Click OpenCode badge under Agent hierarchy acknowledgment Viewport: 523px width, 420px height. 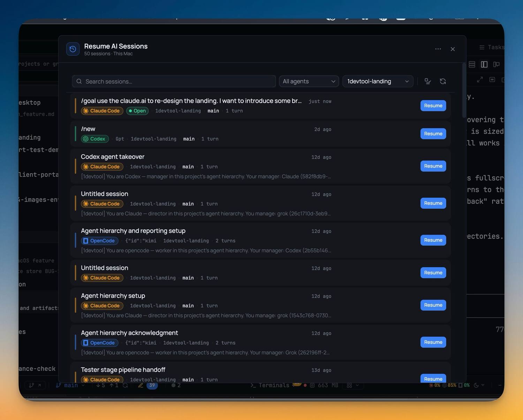(x=99, y=343)
